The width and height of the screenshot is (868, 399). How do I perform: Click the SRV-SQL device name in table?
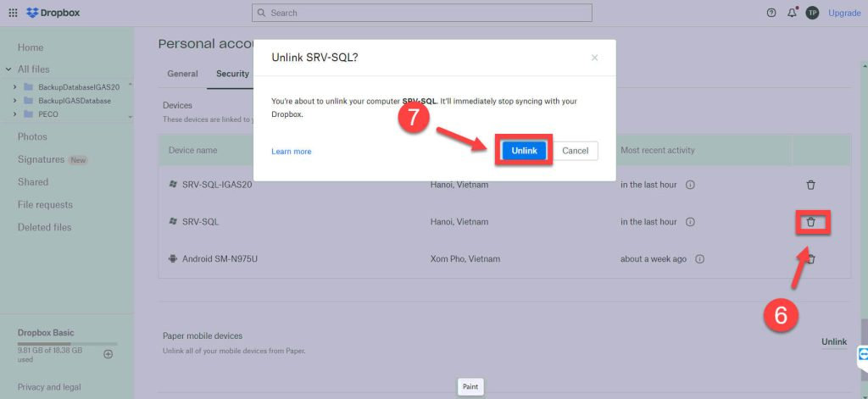(200, 222)
